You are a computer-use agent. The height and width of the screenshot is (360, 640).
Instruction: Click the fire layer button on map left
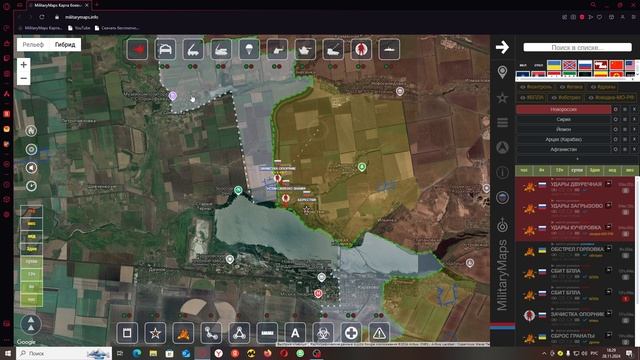click(31, 131)
